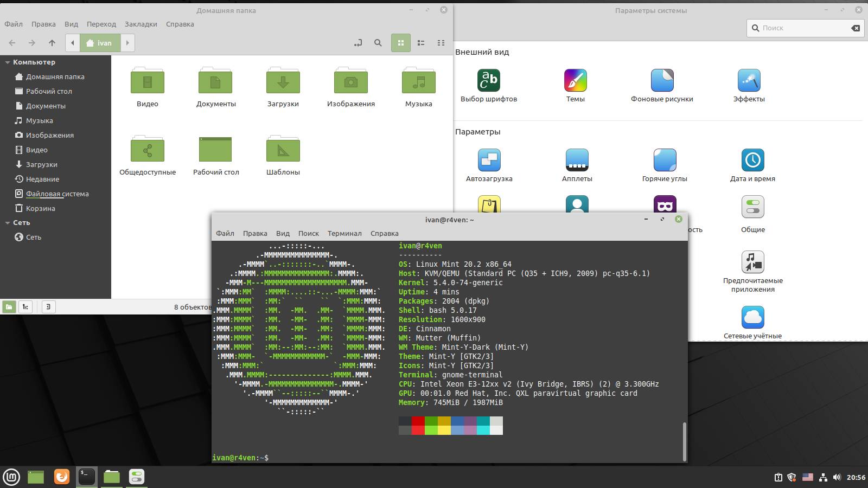Launch Firefox from the taskbar panel
The width and height of the screenshot is (868, 488).
coord(62,477)
